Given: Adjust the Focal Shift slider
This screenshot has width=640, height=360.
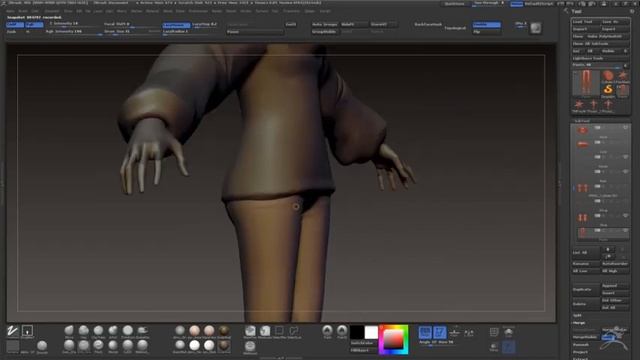Looking at the screenshot, I should 131,24.
